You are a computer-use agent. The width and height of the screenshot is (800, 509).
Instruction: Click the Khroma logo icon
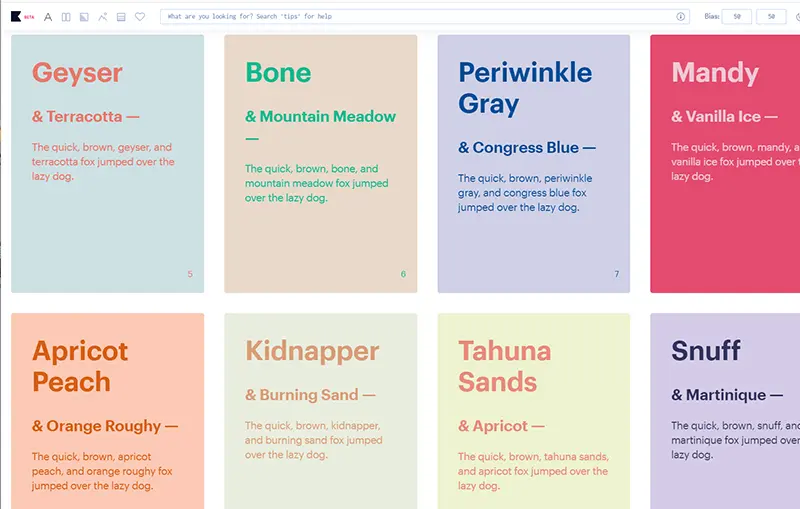click(16, 16)
